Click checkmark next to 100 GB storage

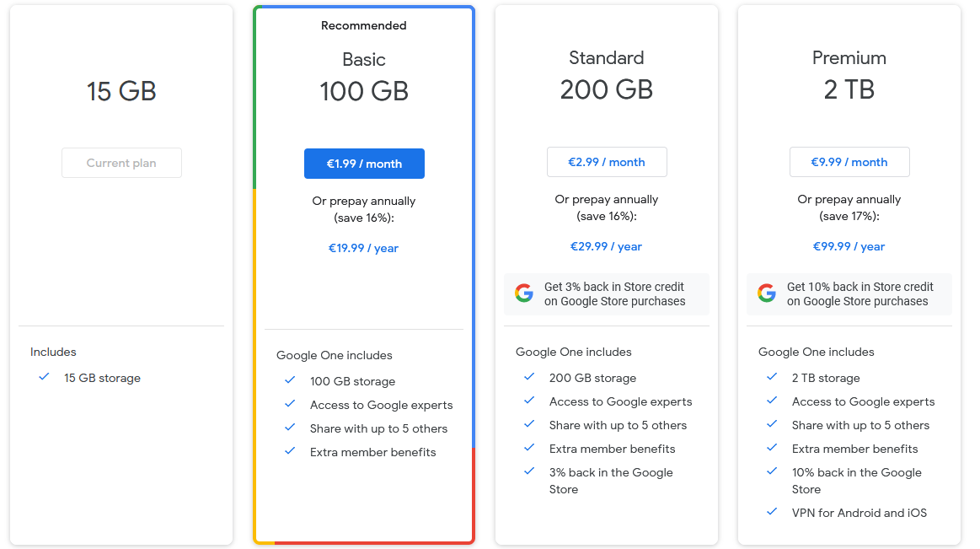pyautogui.click(x=291, y=380)
